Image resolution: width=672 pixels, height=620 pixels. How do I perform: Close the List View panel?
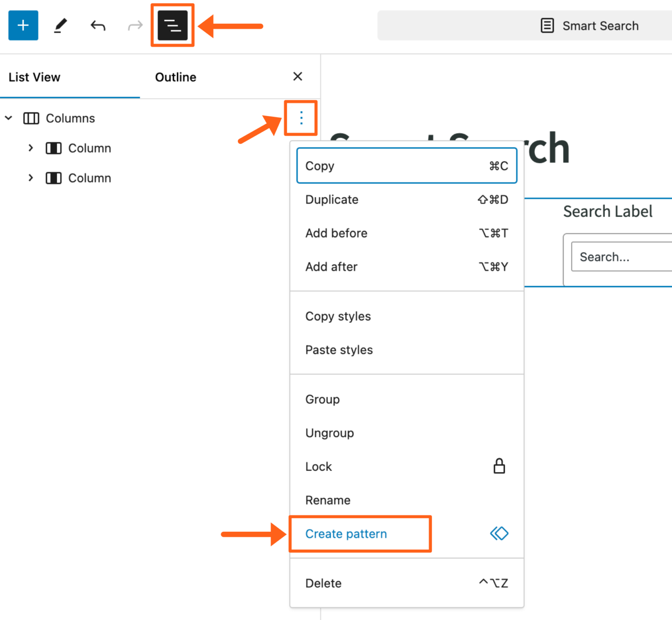pos(297,77)
